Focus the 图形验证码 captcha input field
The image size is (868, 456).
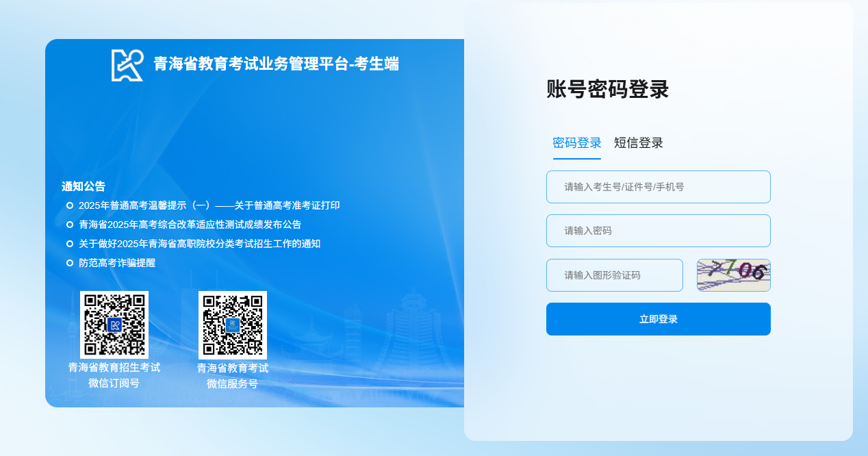pos(614,275)
